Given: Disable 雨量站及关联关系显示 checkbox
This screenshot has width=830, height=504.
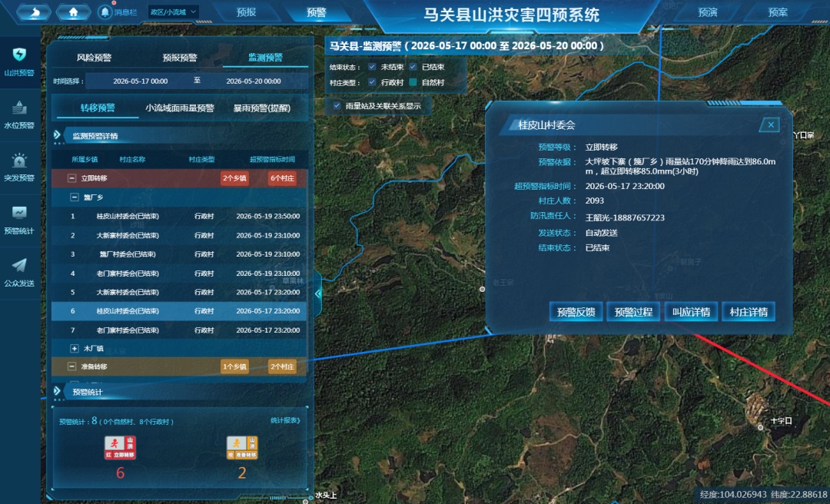Looking at the screenshot, I should 337,106.
